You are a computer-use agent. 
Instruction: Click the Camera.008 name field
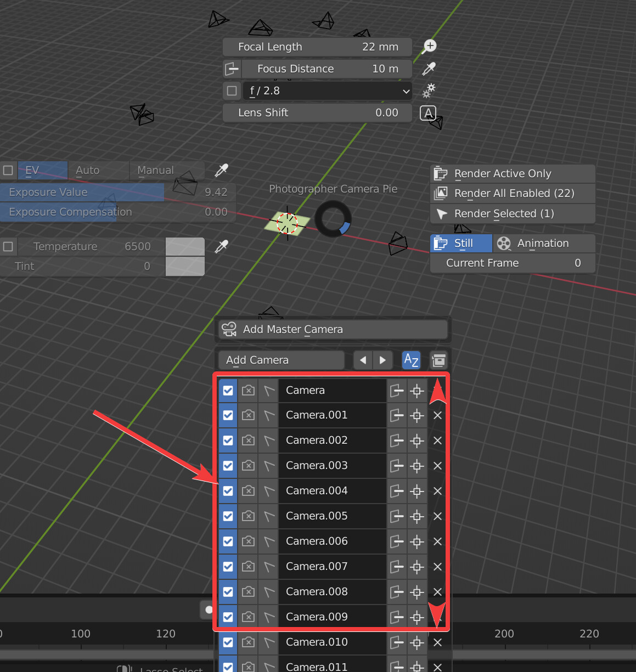pos(332,592)
